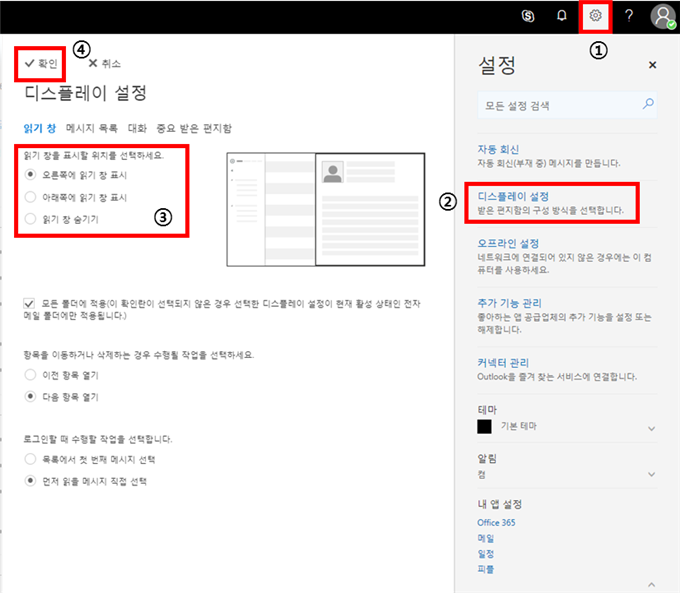Switch to the 중요 받은 편지함 tab

194,128
